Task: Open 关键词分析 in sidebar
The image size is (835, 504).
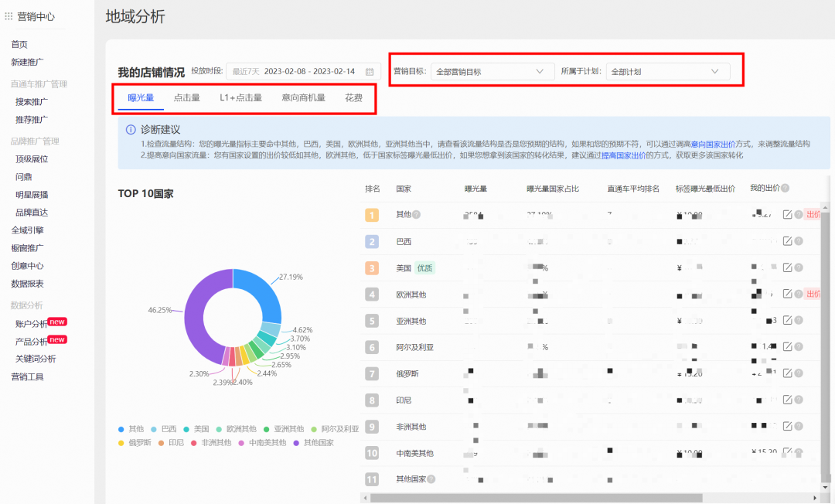Action: [x=36, y=359]
